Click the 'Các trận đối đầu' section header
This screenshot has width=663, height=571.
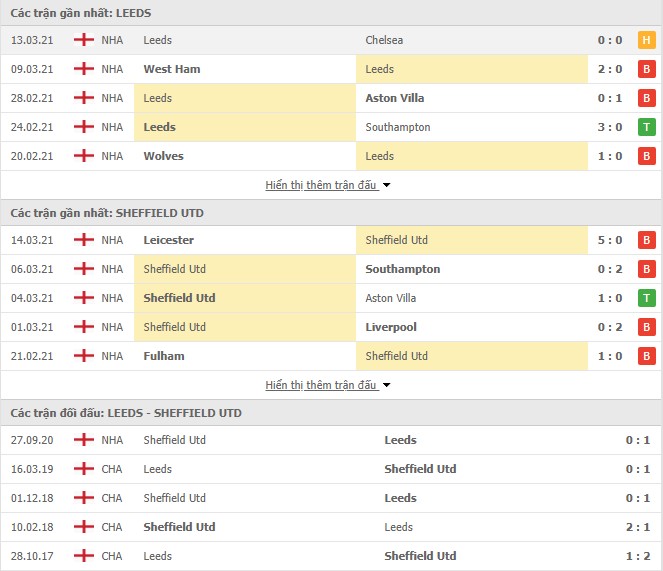tap(126, 413)
